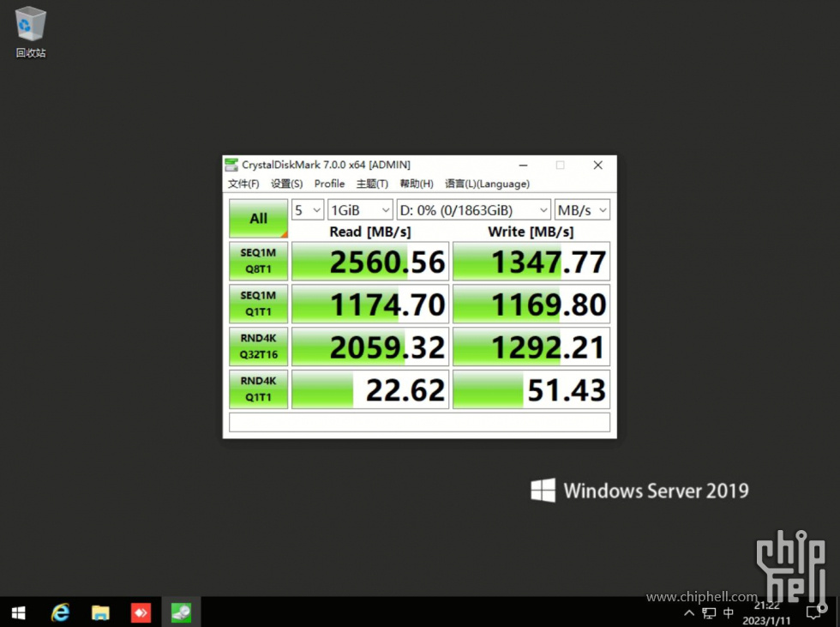The image size is (840, 627).
Task: Open the 设置(S) menu
Action: (286, 184)
